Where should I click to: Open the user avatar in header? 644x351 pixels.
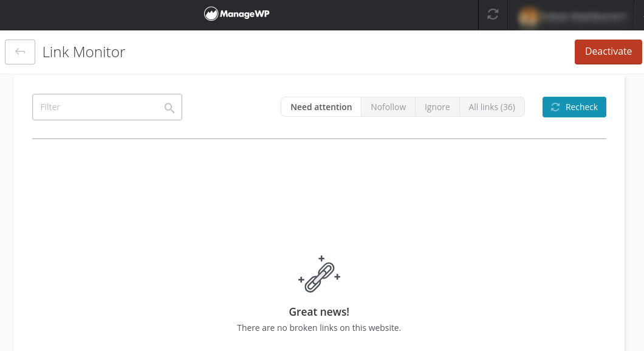pyautogui.click(x=527, y=16)
